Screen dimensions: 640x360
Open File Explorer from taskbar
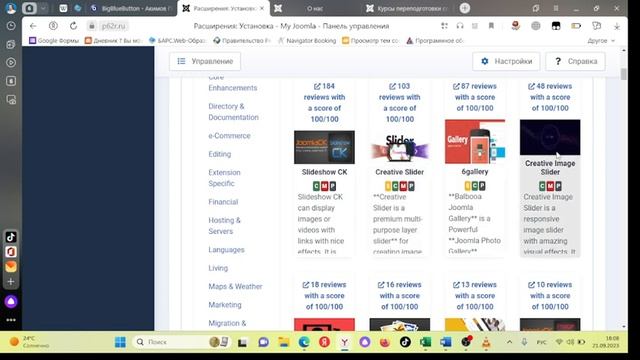[284, 342]
